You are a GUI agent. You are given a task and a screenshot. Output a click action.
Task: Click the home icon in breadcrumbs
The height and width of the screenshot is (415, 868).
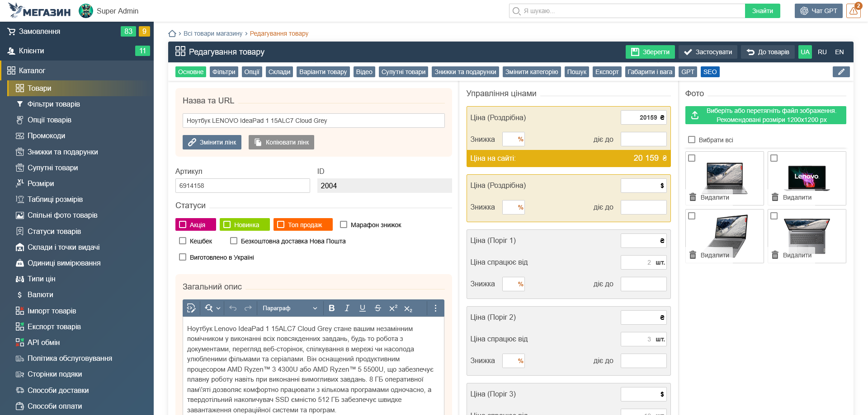coord(172,33)
